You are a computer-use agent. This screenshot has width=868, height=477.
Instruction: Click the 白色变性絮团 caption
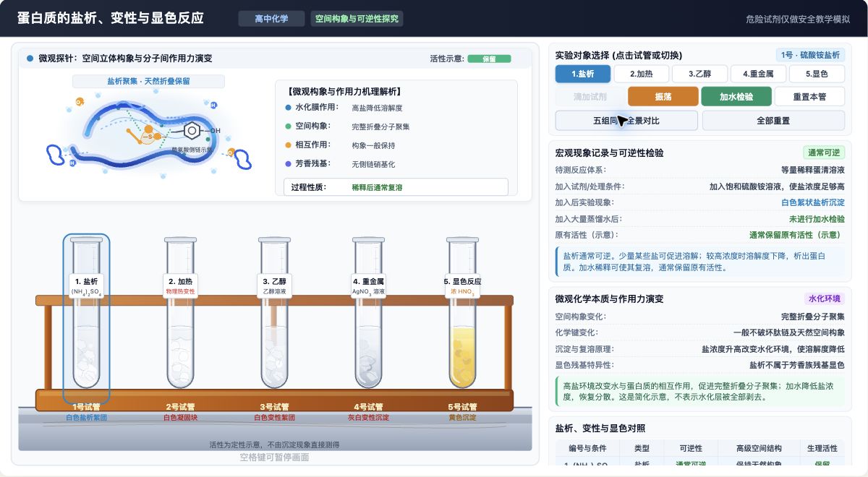coord(275,418)
